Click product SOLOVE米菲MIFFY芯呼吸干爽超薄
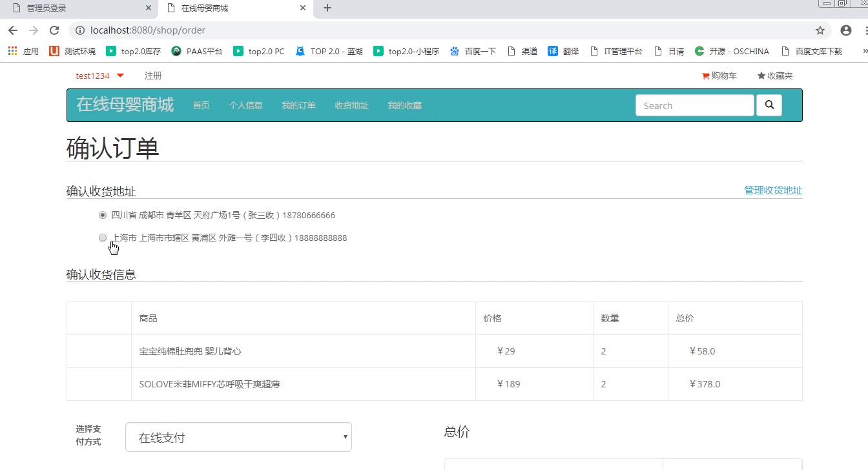Viewport: 868px width, 470px height. coord(210,384)
